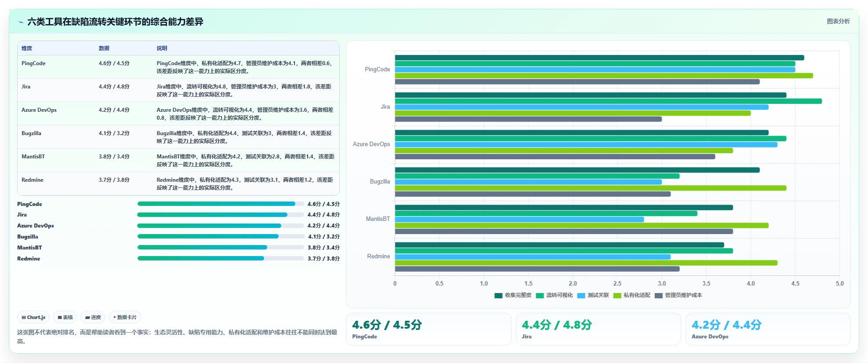Click the Redmine progress bar
This screenshot has width=868, height=363.
click(221, 259)
